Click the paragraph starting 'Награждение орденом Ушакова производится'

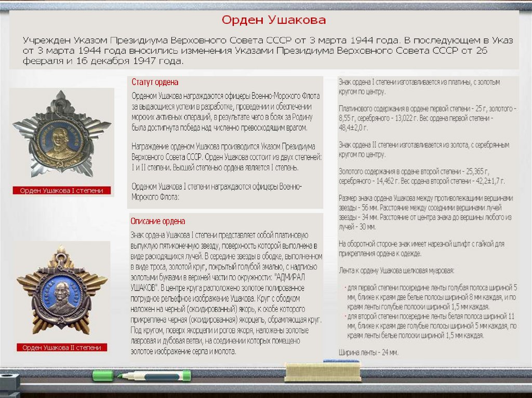coord(227,157)
